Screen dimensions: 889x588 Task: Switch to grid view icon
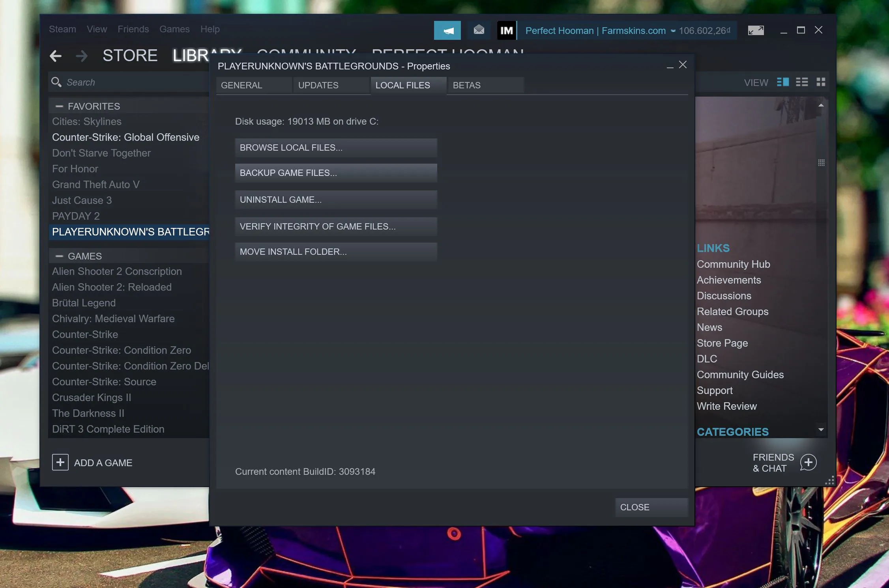821,82
